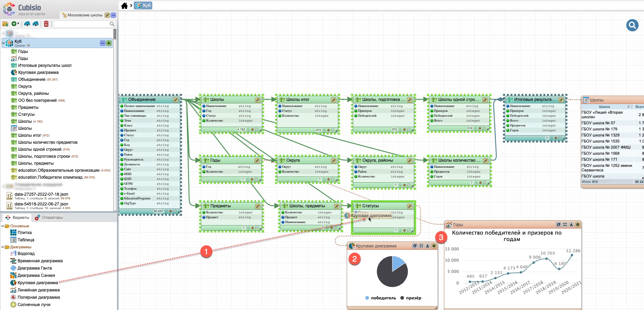The image size is (644, 310).
Task: Download the Годы chart widget
Action: click(571, 225)
